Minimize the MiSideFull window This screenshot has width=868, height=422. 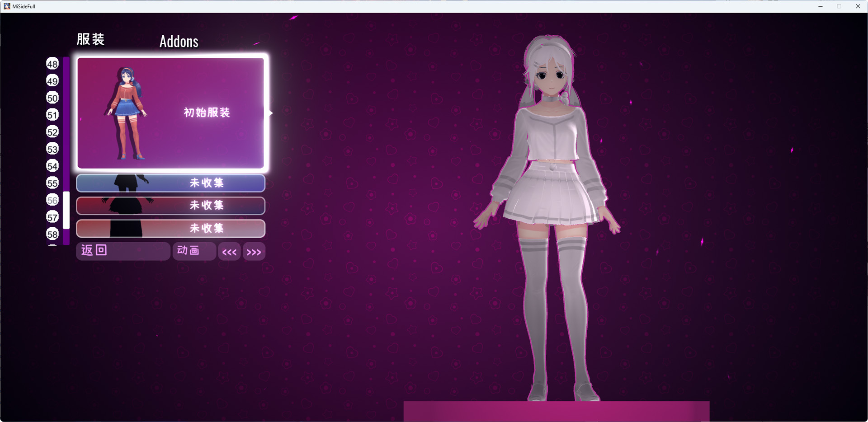pyautogui.click(x=821, y=6)
